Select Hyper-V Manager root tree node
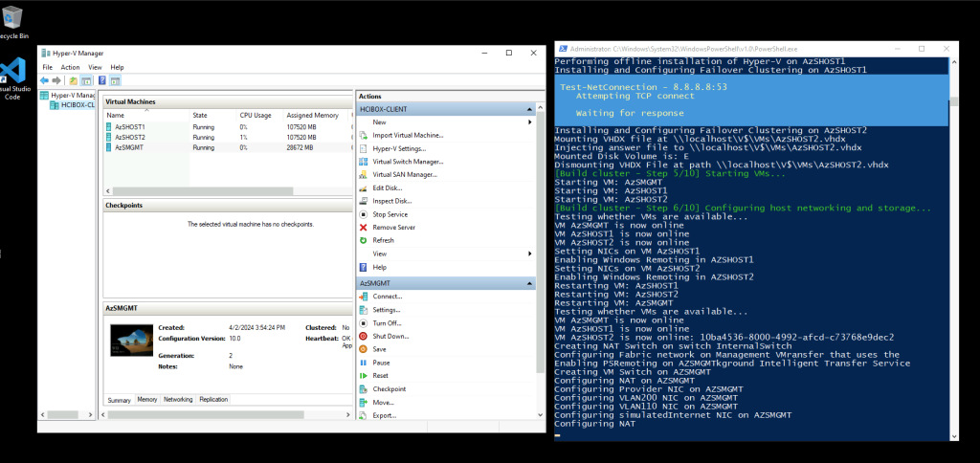980x463 pixels. coord(68,96)
